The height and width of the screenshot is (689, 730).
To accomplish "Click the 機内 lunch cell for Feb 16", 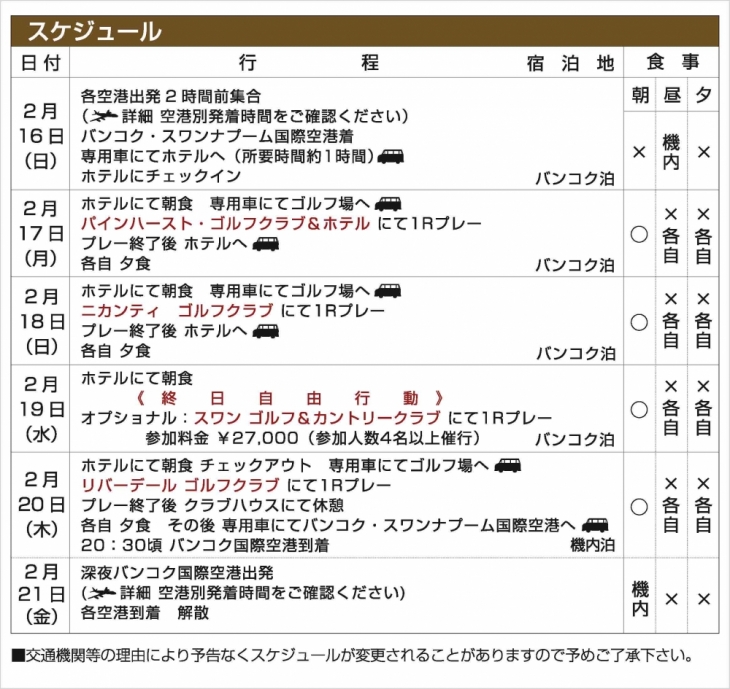I will pyautogui.click(x=671, y=152).
